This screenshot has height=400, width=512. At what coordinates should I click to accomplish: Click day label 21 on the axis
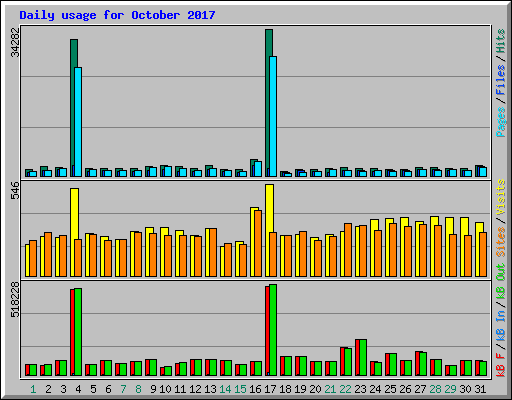(330, 389)
